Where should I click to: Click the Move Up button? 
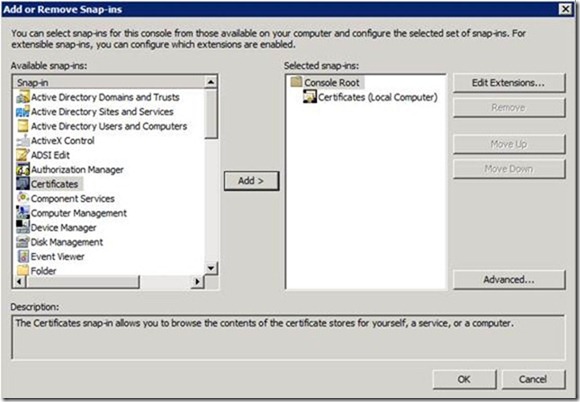(509, 144)
